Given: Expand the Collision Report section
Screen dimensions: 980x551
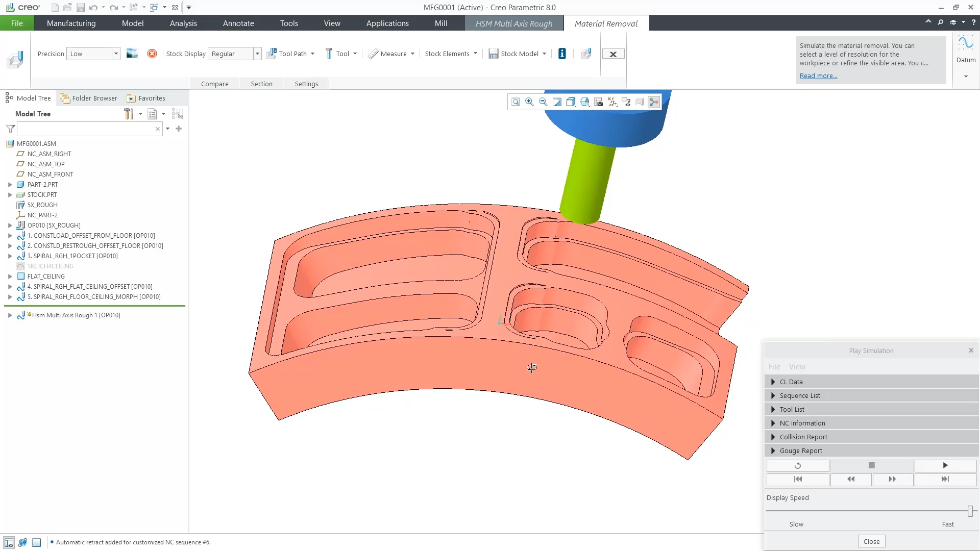Looking at the screenshot, I should (773, 437).
